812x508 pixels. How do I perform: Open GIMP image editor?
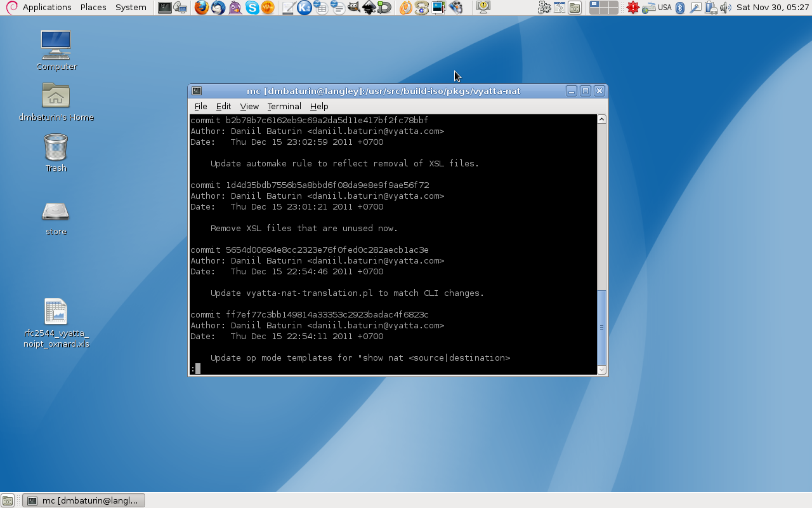pos(353,8)
